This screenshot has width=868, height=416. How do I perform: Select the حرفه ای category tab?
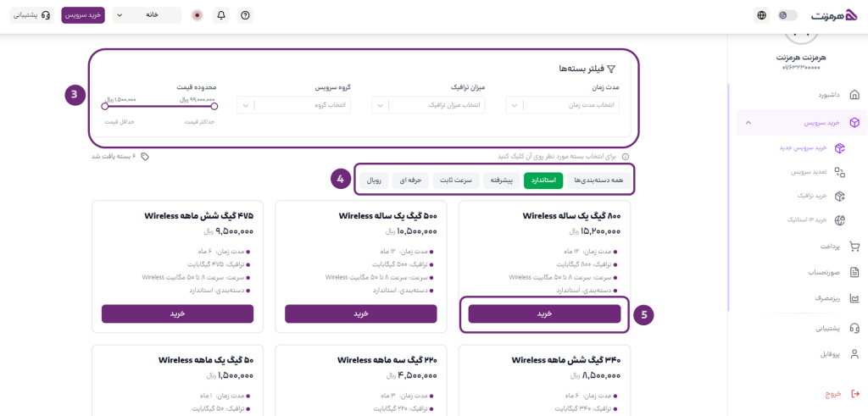(411, 180)
